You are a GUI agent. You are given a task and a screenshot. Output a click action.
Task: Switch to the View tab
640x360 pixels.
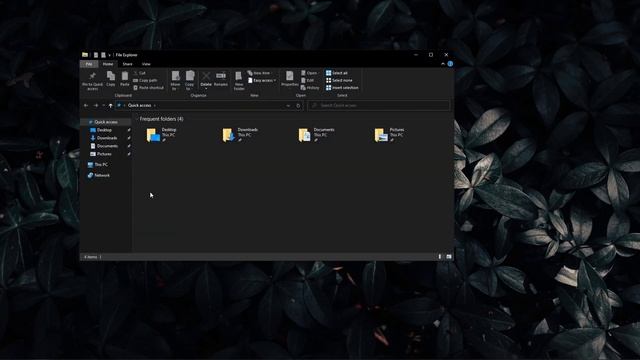[146, 64]
